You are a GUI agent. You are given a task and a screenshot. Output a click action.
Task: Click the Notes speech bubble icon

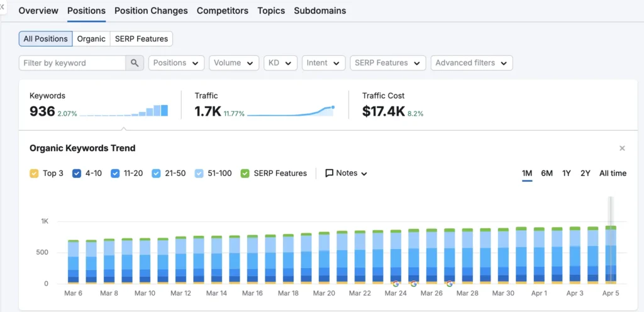329,173
